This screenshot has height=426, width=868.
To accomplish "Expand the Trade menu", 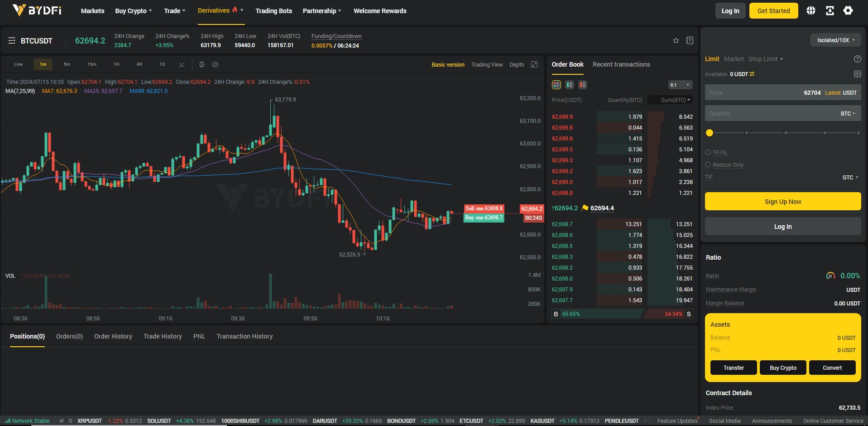I will [175, 11].
